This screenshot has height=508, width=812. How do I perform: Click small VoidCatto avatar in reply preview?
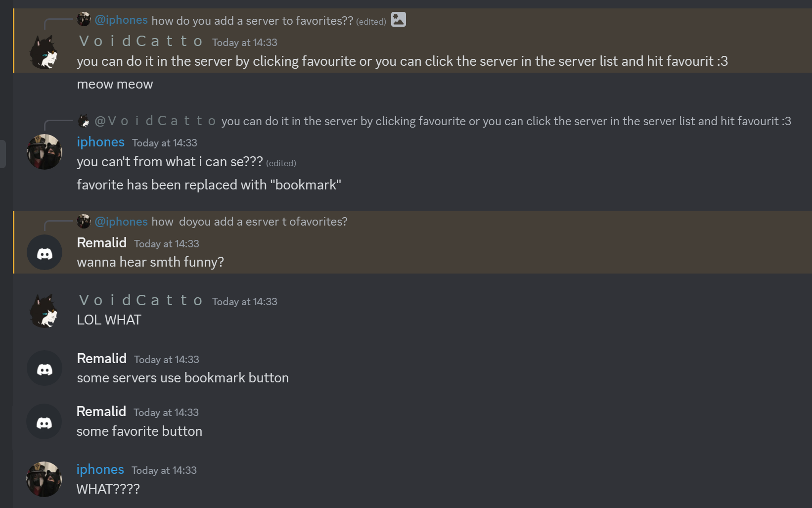tap(84, 121)
